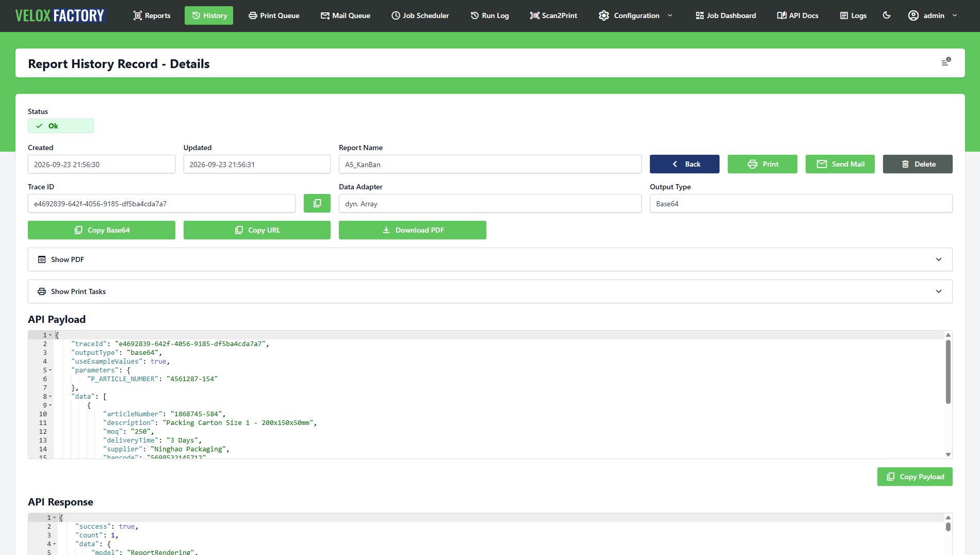Click the envelope icon of Mail Queue
Viewport: 980px width, 555px height.
325,15
